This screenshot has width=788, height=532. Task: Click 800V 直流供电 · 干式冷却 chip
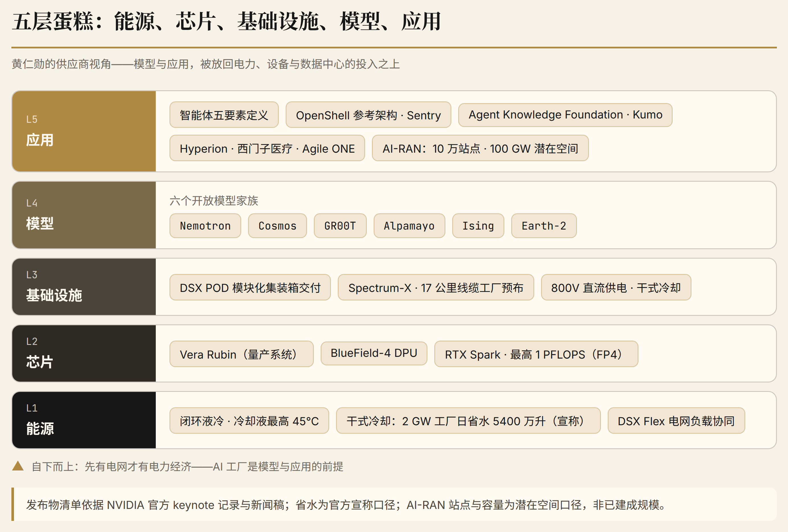(x=616, y=288)
